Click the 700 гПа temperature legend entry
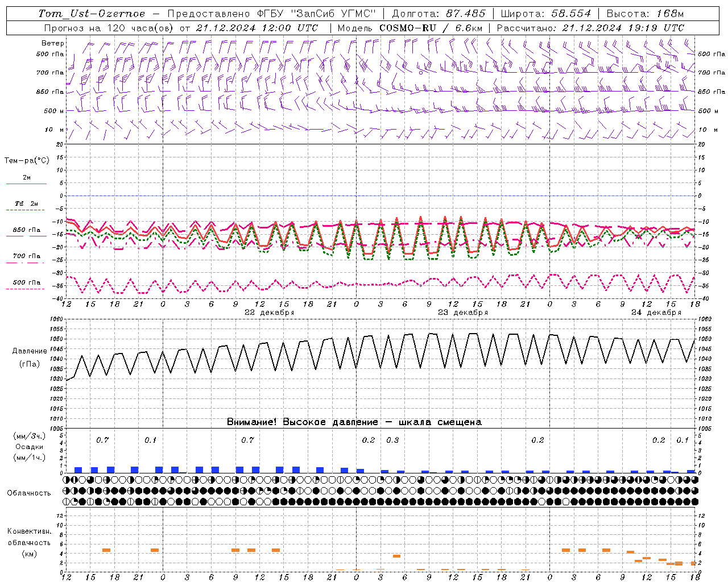This screenshot has height=582, width=728. click(x=26, y=257)
